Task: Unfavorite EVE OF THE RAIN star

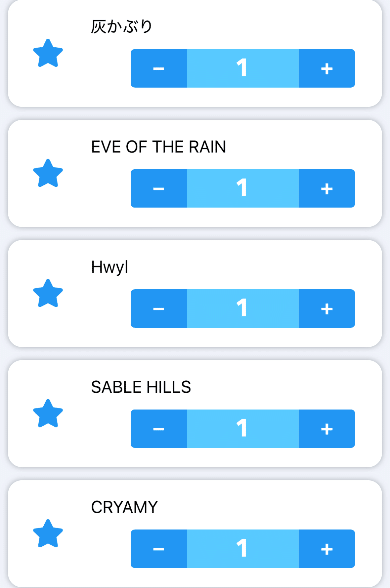Action: 48,174
